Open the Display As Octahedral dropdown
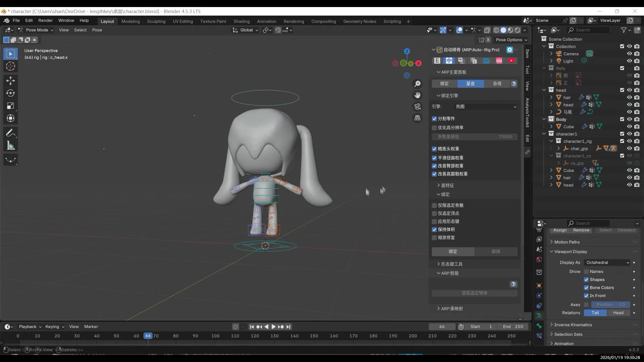The height and width of the screenshot is (362, 644). tap(607, 262)
